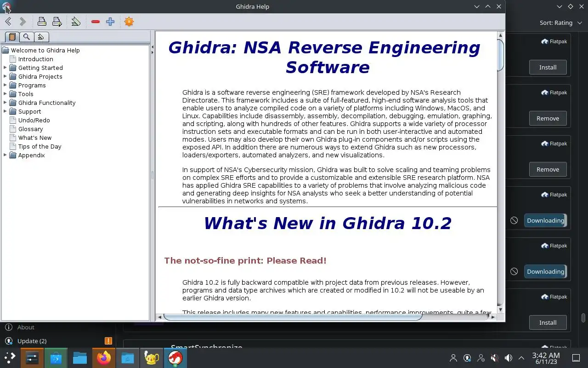
Task: Zoom in with the blue plus icon
Action: coord(110,22)
